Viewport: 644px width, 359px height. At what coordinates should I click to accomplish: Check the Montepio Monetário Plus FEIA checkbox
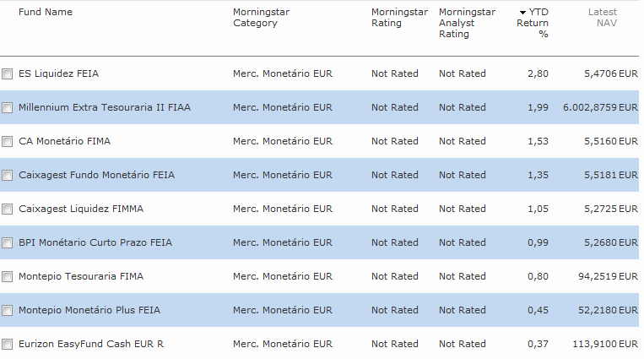point(8,311)
